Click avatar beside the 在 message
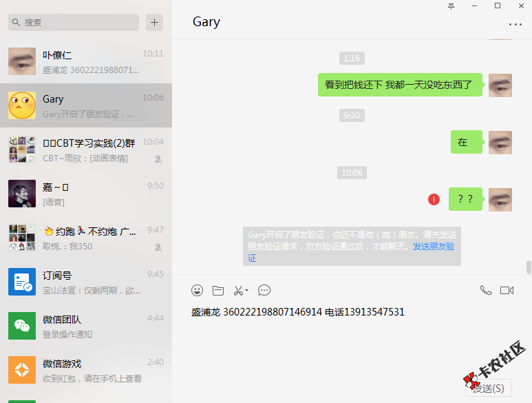The height and width of the screenshot is (403, 532). tap(500, 143)
